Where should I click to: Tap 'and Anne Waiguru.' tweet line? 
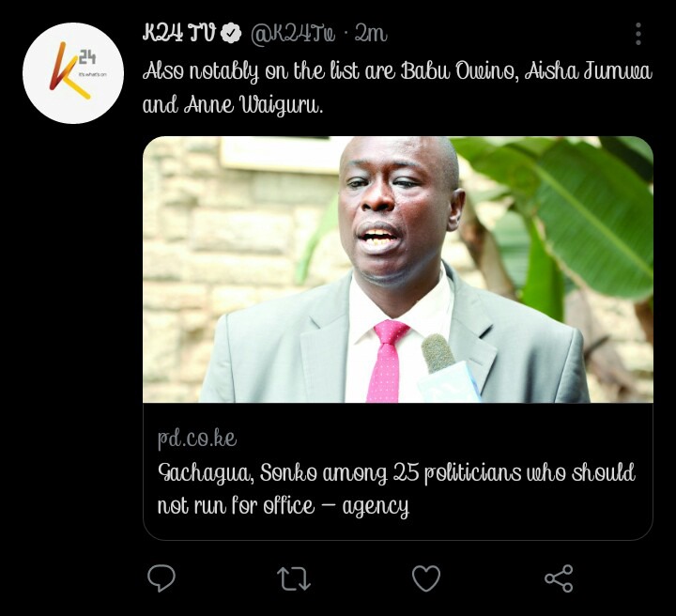[233, 105]
